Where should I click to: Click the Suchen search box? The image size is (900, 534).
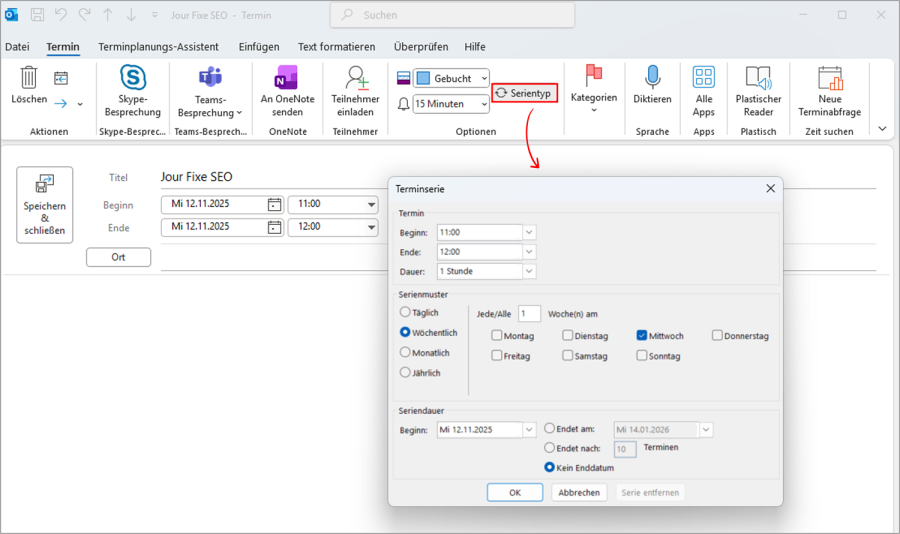452,15
